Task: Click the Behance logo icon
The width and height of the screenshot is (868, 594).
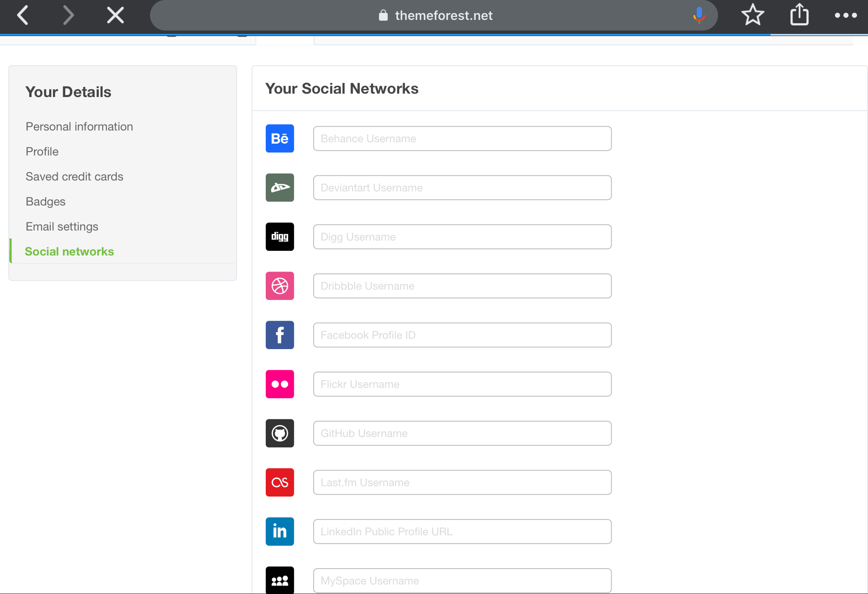Action: click(280, 139)
